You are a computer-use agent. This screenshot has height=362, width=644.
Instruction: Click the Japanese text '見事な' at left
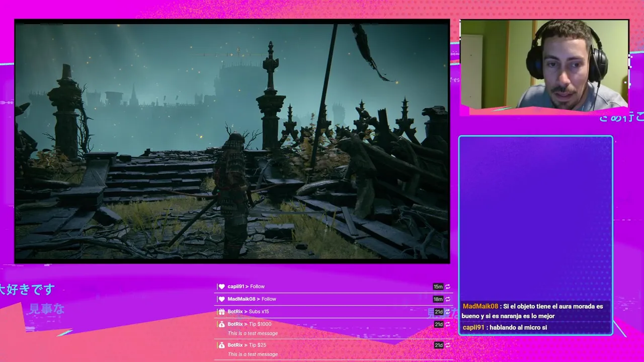coord(47,309)
